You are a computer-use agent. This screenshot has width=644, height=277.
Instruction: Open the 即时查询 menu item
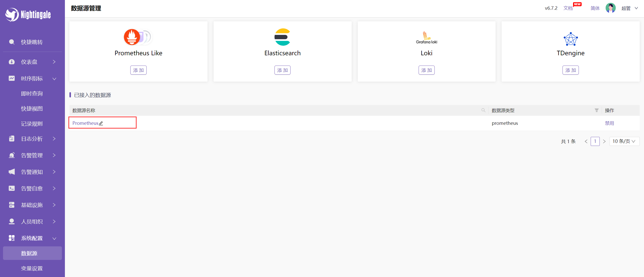32,94
